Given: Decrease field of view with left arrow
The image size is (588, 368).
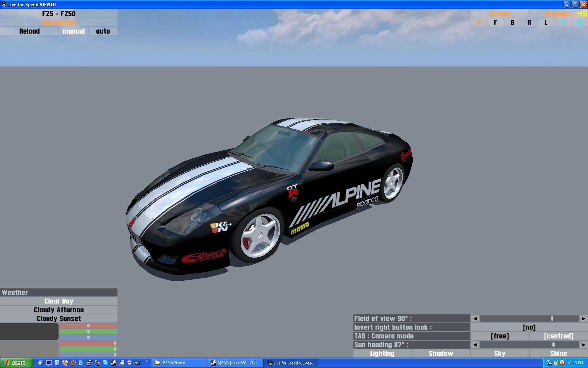Looking at the screenshot, I should click(475, 319).
